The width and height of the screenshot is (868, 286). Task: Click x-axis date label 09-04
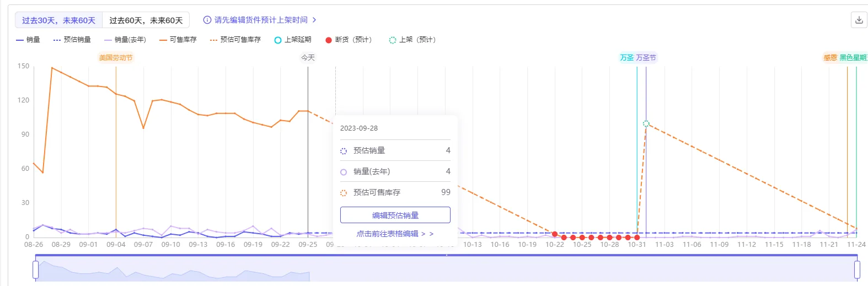point(116,244)
